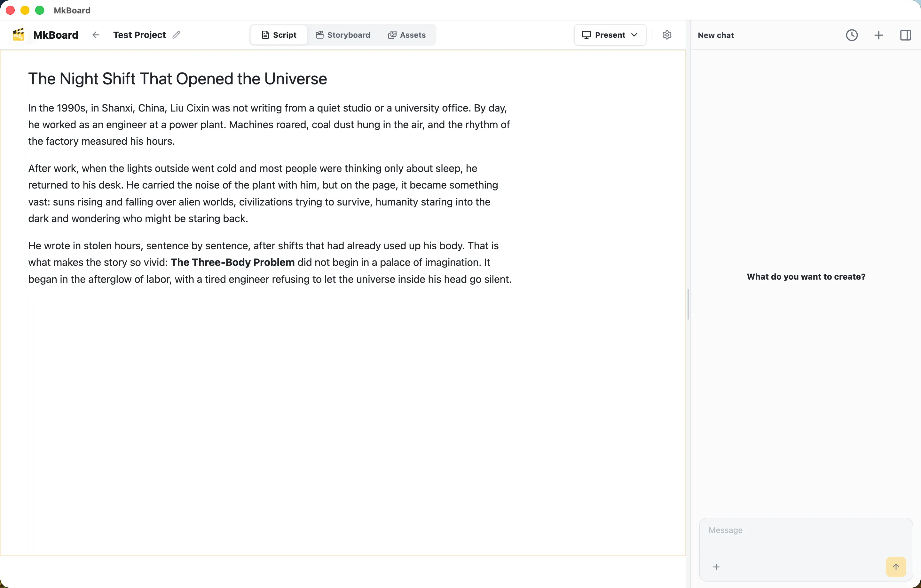Click the panel divider handle between script and chat
Image resolution: width=921 pixels, height=588 pixels.
pos(688,304)
